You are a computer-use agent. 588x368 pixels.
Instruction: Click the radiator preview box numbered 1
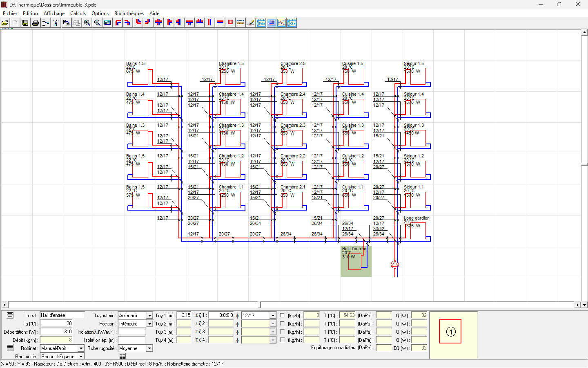point(450,332)
